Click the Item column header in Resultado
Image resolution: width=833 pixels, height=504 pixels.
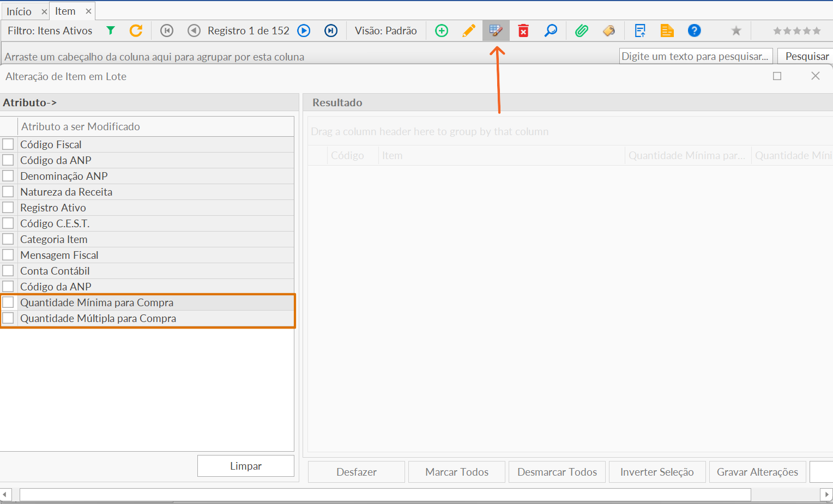point(502,155)
